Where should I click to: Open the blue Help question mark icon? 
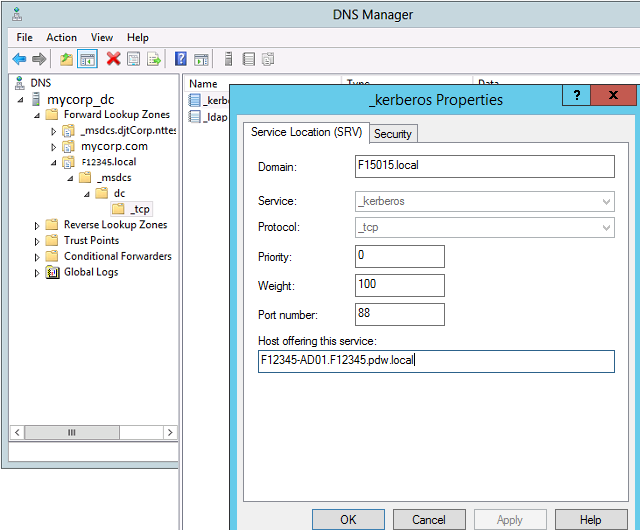coord(180,59)
